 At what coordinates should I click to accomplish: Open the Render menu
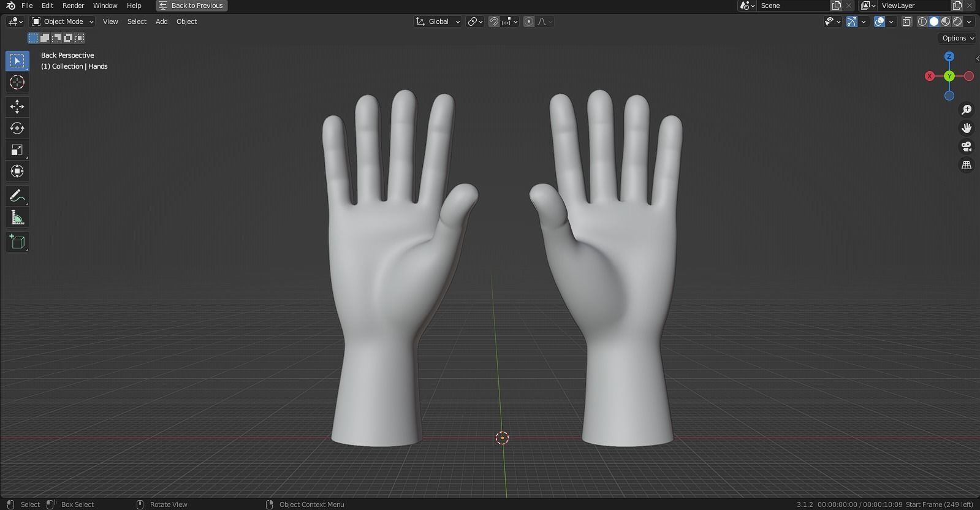click(73, 6)
